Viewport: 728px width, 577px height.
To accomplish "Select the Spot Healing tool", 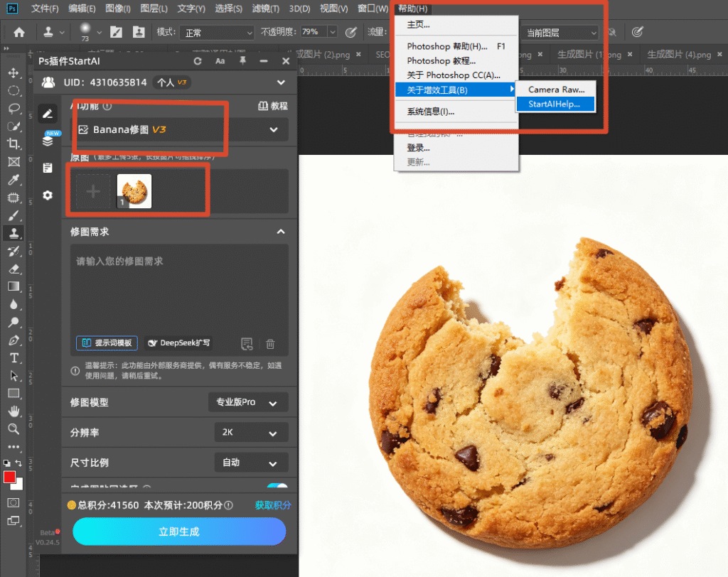I will click(x=14, y=198).
